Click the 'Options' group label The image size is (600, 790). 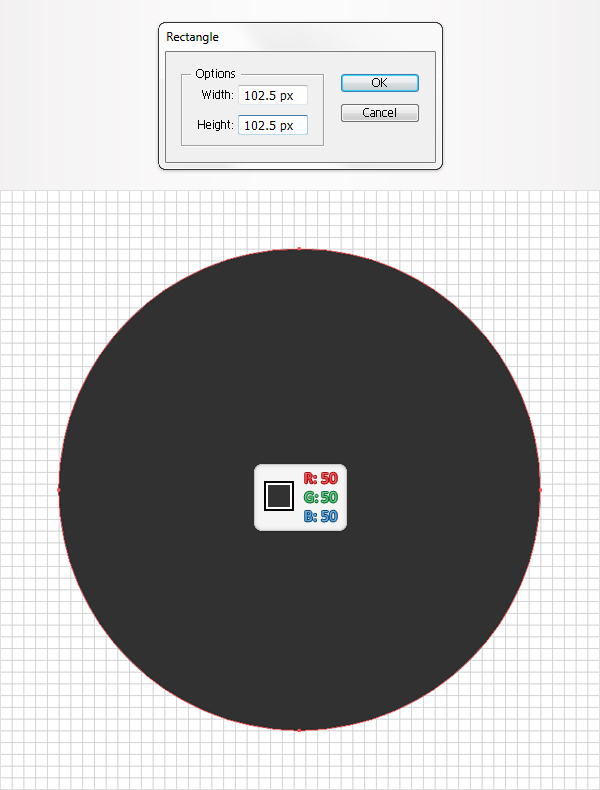coord(215,74)
